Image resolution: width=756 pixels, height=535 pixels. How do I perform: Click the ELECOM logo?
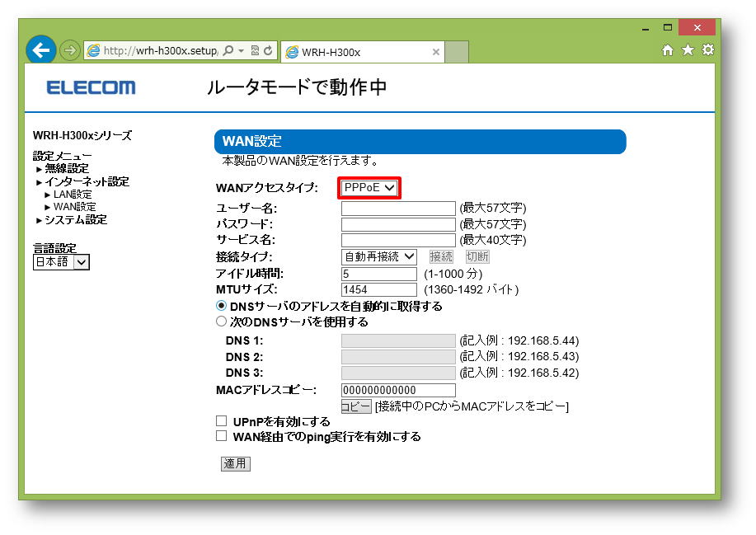click(x=92, y=87)
